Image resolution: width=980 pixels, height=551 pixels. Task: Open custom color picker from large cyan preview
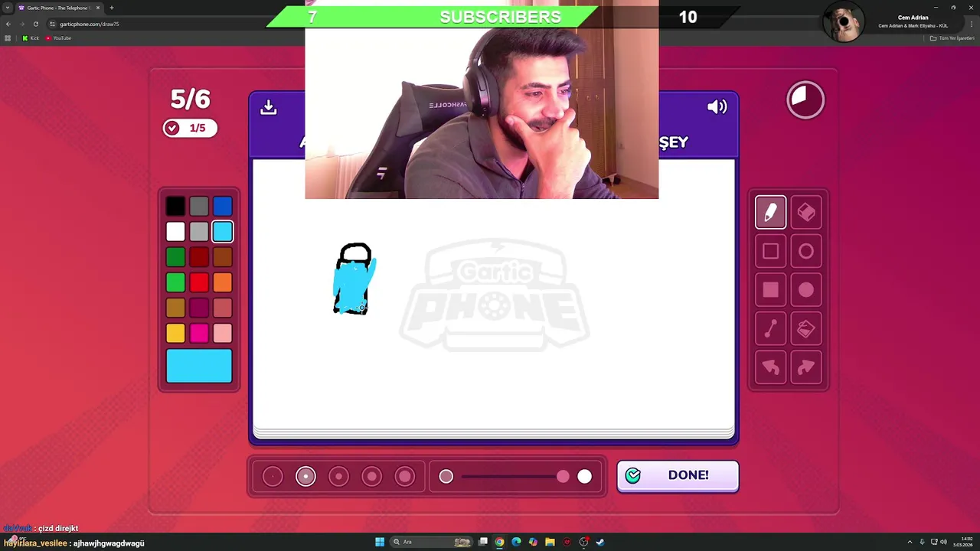(199, 366)
